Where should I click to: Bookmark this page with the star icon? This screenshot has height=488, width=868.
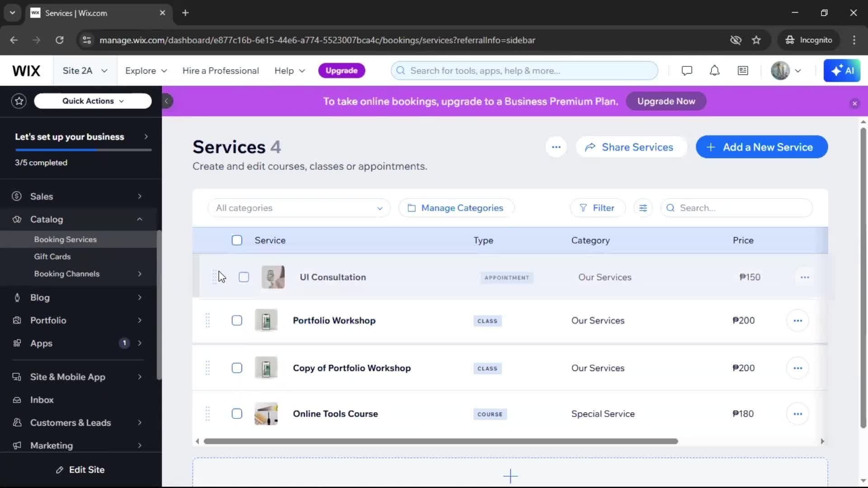(x=756, y=40)
